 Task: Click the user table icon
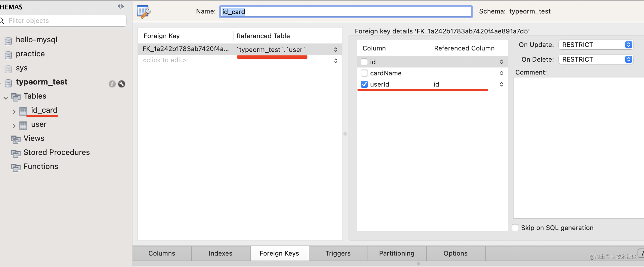[23, 126]
